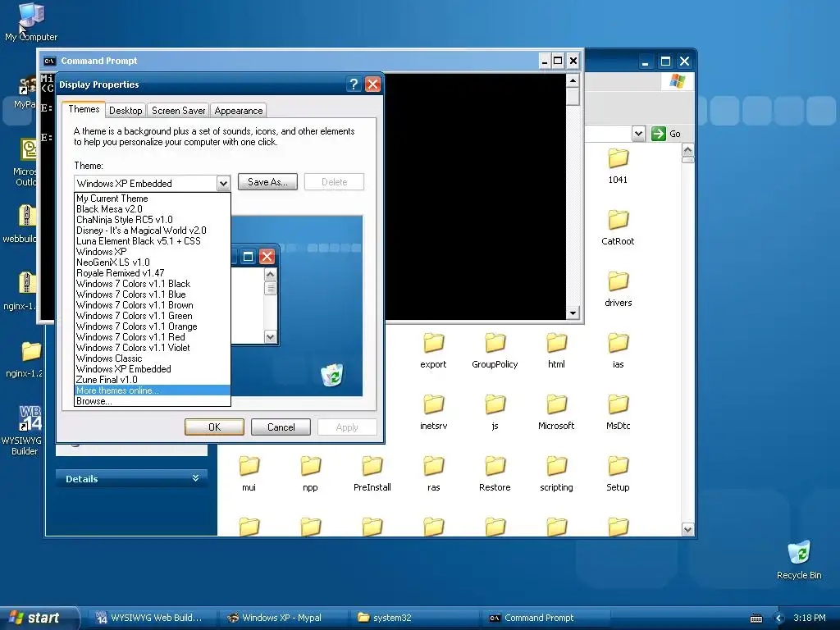Screen dimensions: 840x630
Task: Switch to the Screen Saver tab
Action: tap(178, 111)
